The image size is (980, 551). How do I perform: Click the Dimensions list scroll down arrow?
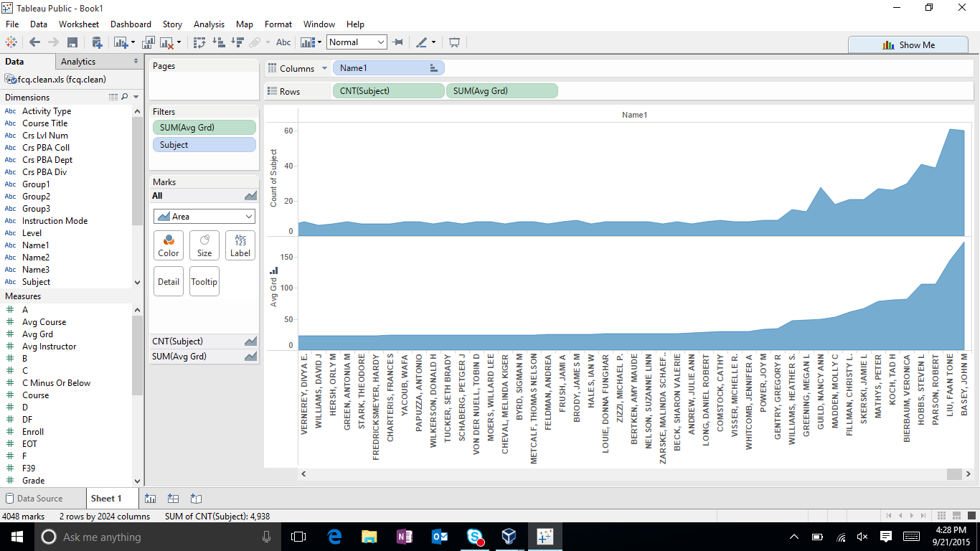pos(138,283)
